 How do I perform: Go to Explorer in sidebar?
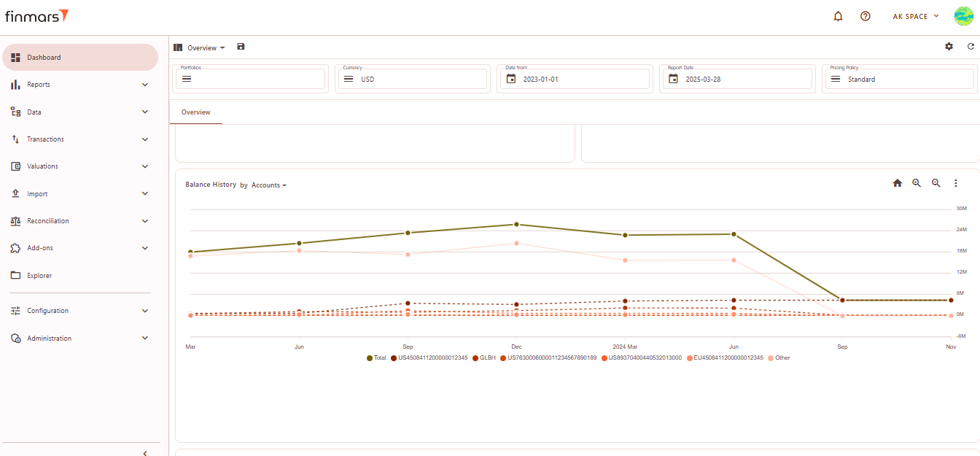click(x=39, y=276)
